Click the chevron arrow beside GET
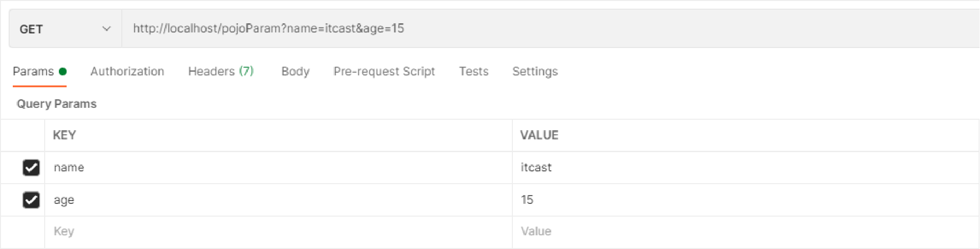Screen dimensions: 980x249 tap(106, 29)
